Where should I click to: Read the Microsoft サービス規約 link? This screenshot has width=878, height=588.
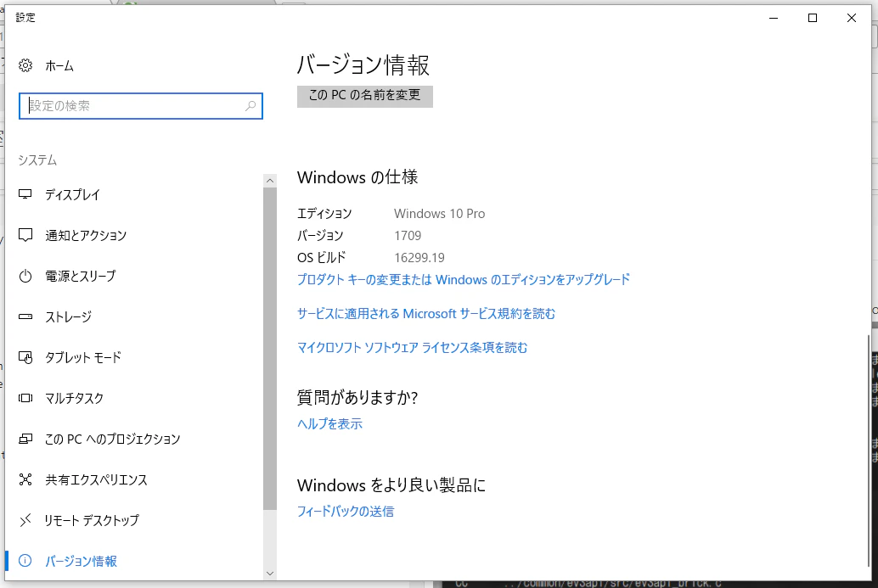425,313
